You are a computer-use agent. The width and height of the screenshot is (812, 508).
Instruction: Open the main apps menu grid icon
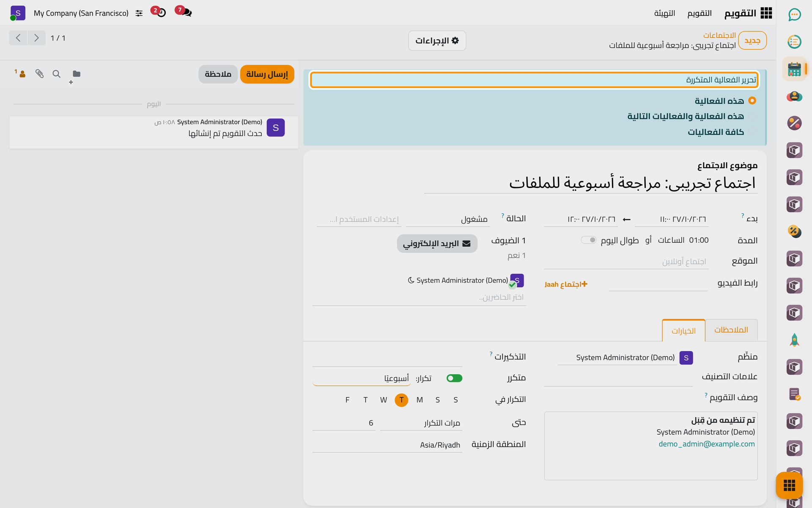pos(766,13)
